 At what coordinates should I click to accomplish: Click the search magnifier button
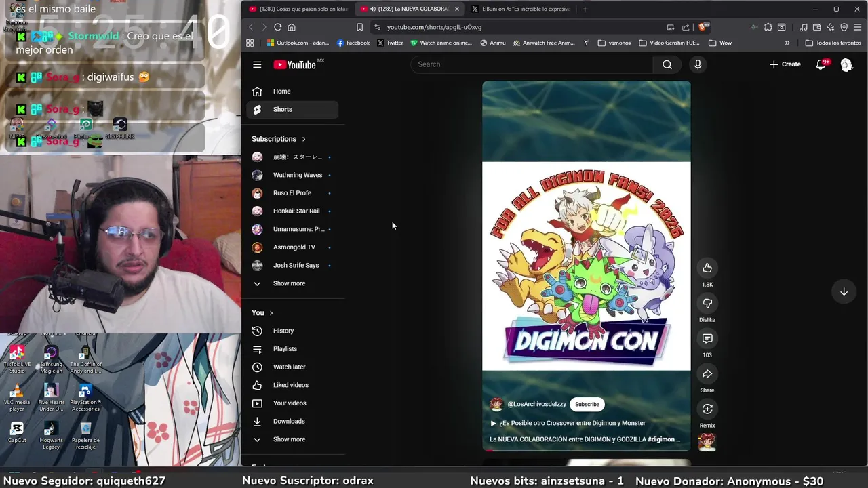click(667, 64)
